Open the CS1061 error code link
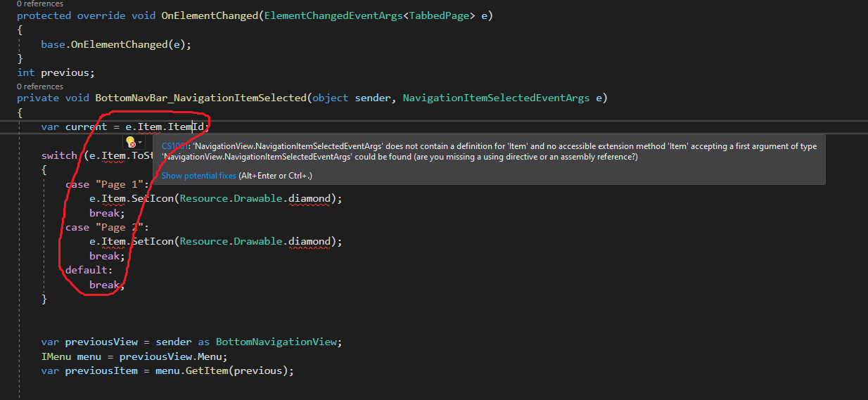This screenshot has width=868, height=400. pos(174,146)
